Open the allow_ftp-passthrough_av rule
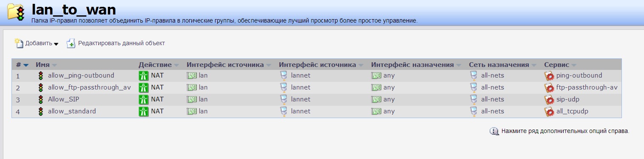This screenshot has width=644, height=159. [89, 87]
